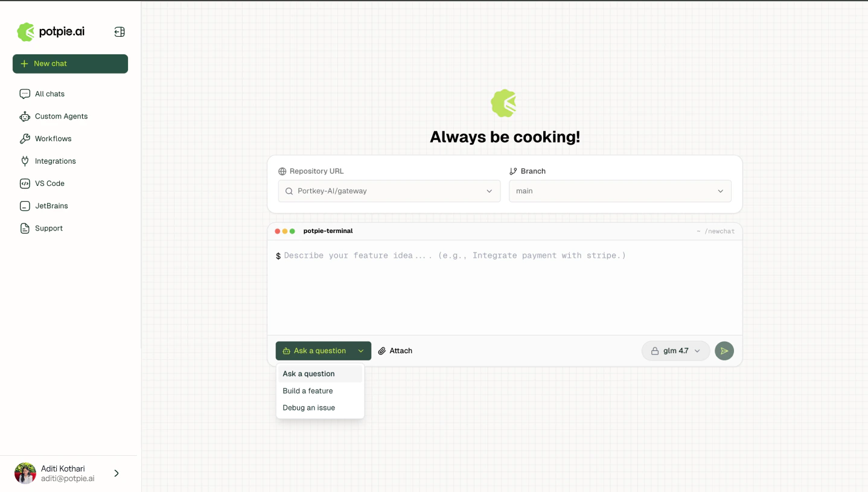
Task: Click the robot icon in Ask a question button
Action: 286,351
